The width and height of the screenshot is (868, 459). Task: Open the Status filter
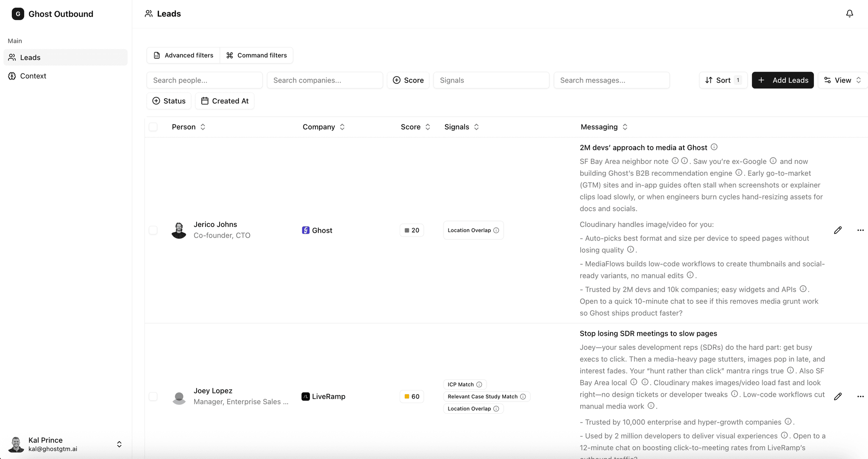pyautogui.click(x=169, y=101)
